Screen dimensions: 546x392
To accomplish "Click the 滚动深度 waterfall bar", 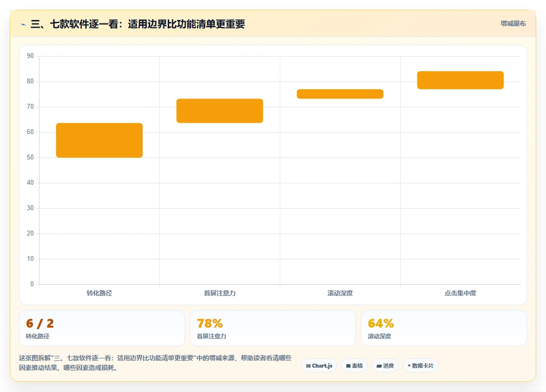I will [x=340, y=94].
